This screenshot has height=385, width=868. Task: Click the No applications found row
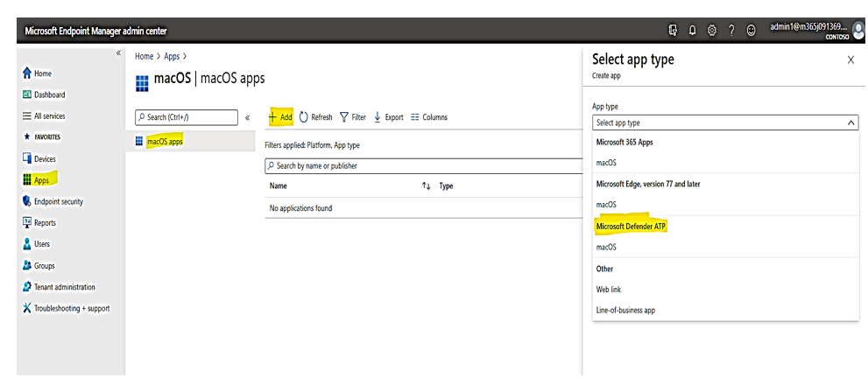point(423,208)
